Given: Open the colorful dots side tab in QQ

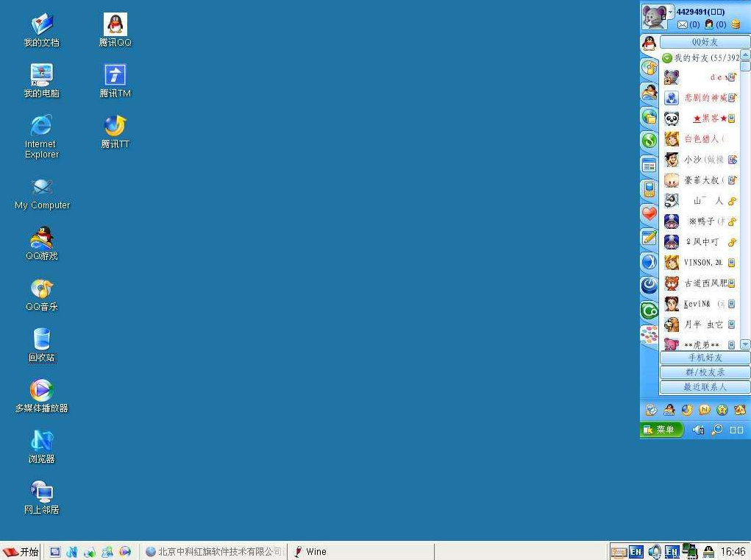Looking at the screenshot, I should click(x=649, y=334).
